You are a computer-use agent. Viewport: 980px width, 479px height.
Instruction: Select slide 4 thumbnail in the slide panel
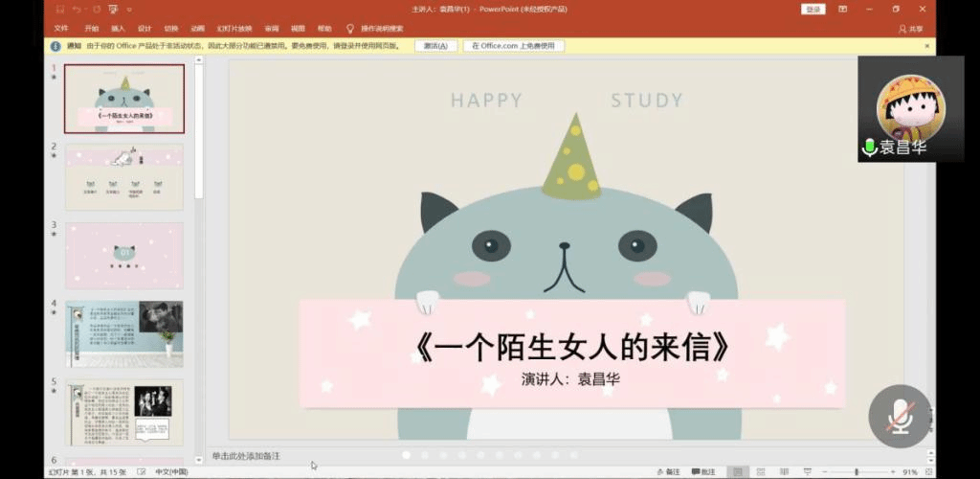tap(123, 334)
